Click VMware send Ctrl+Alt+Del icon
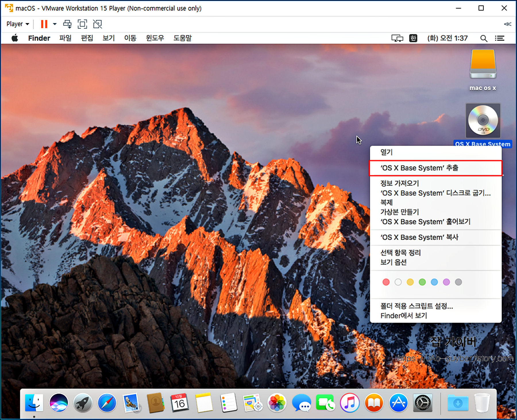517x420 pixels. click(67, 24)
